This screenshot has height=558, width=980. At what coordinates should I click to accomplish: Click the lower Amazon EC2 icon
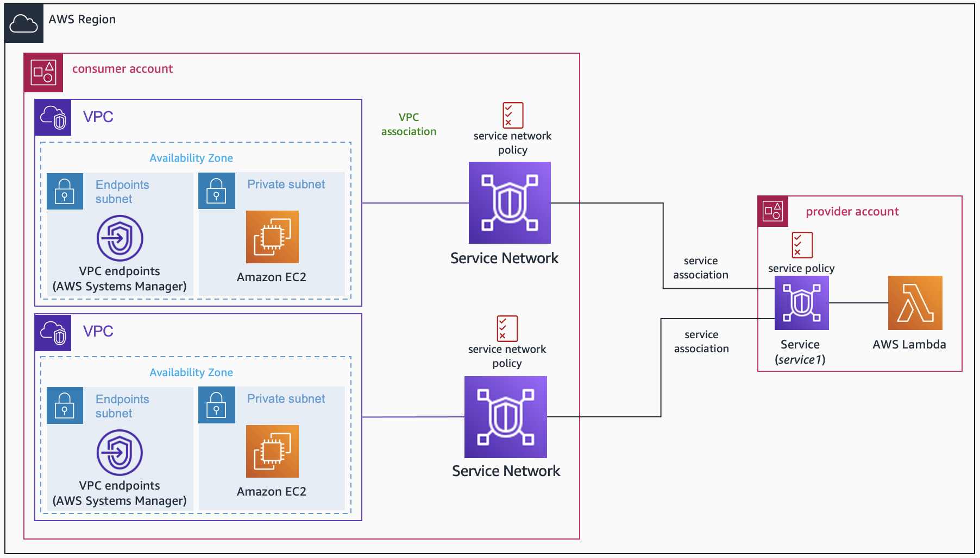tap(272, 451)
